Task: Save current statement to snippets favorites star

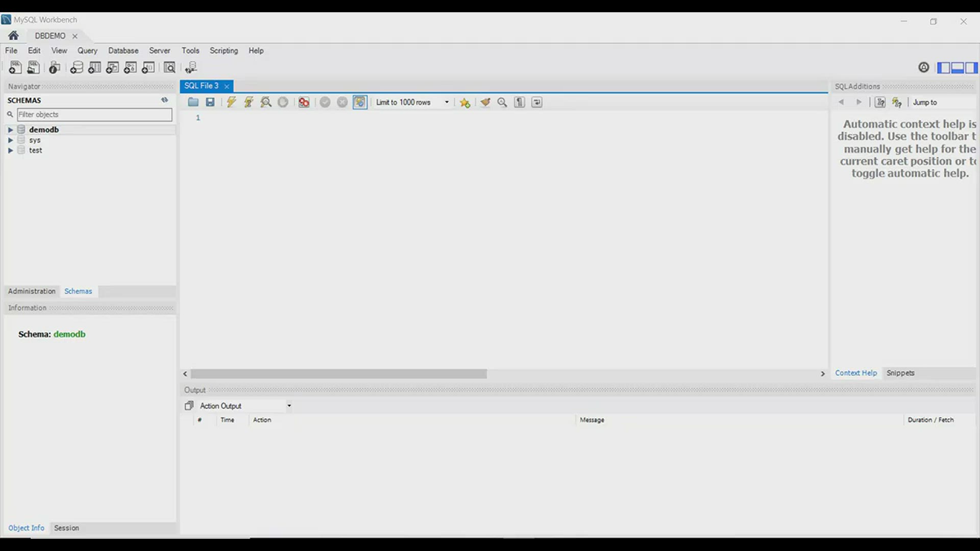Action: 464,103
